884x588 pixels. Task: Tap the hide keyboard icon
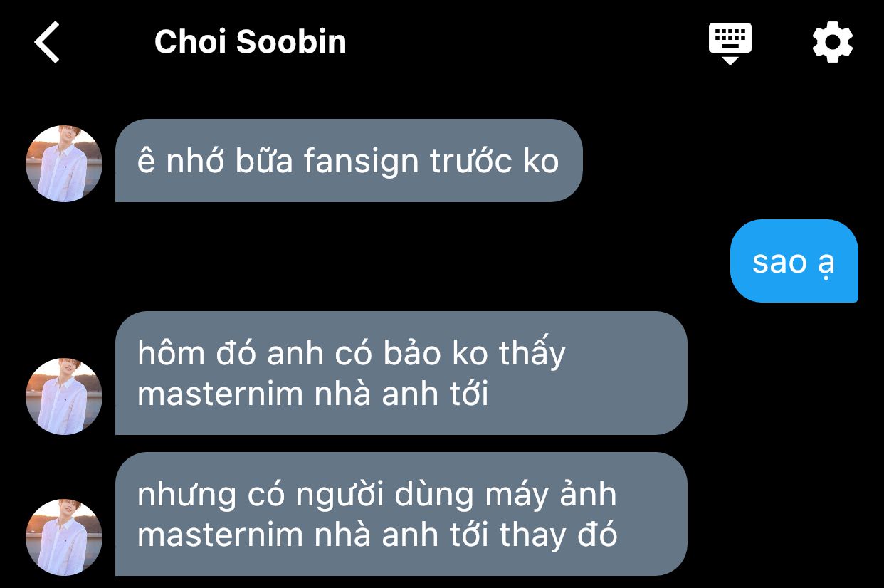(x=730, y=43)
